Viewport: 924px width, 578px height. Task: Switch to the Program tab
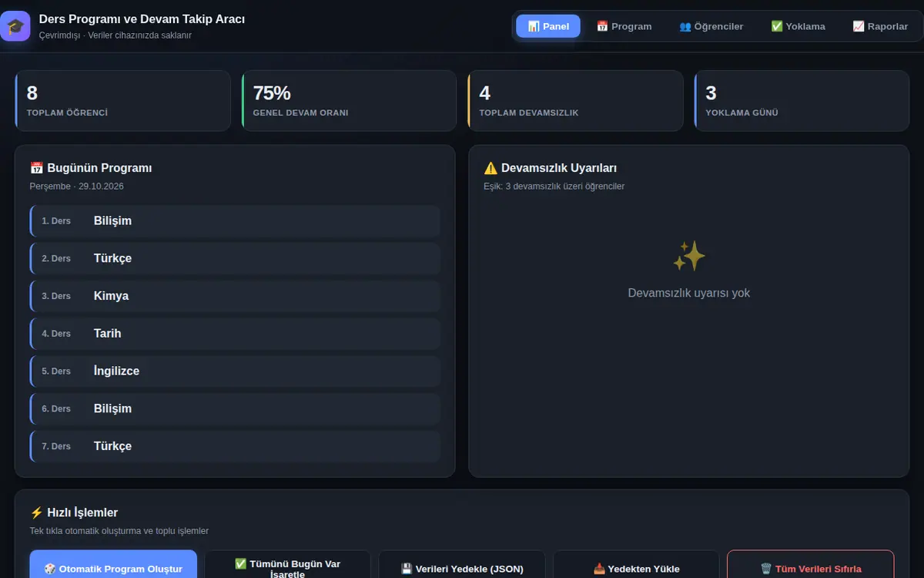(624, 26)
